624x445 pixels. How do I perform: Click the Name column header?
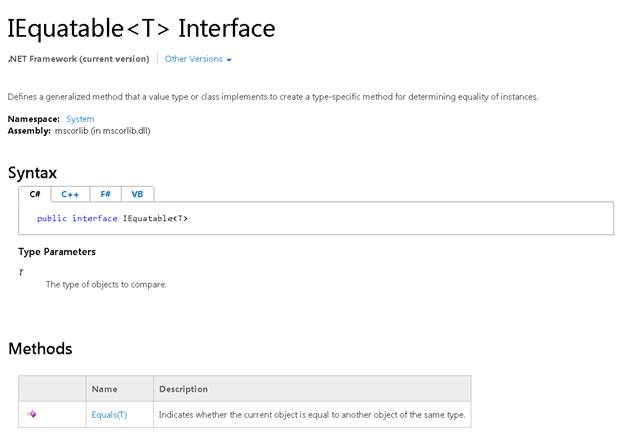coord(105,388)
